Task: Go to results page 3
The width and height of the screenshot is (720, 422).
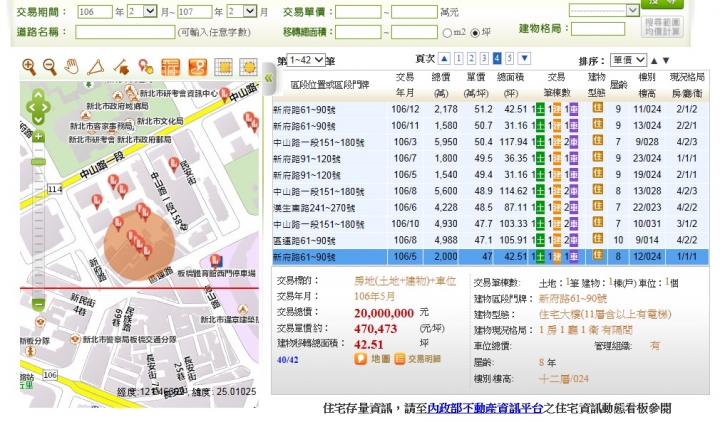Action: [x=484, y=59]
